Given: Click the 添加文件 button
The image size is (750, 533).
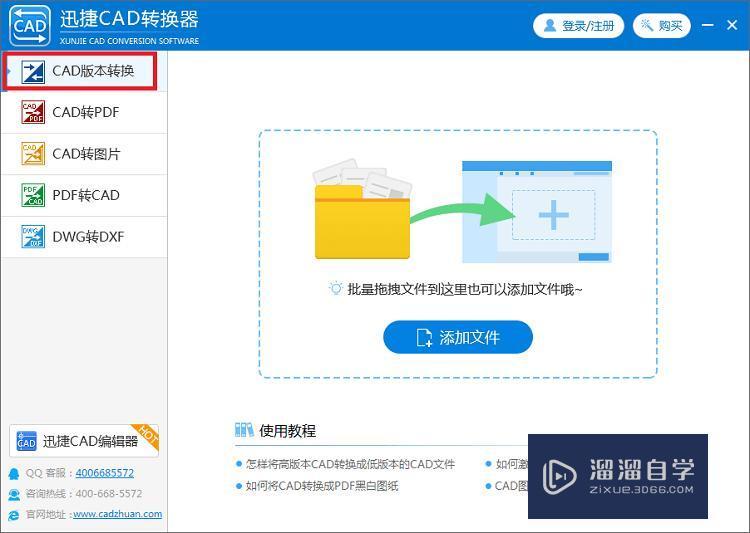Looking at the screenshot, I should pos(458,337).
